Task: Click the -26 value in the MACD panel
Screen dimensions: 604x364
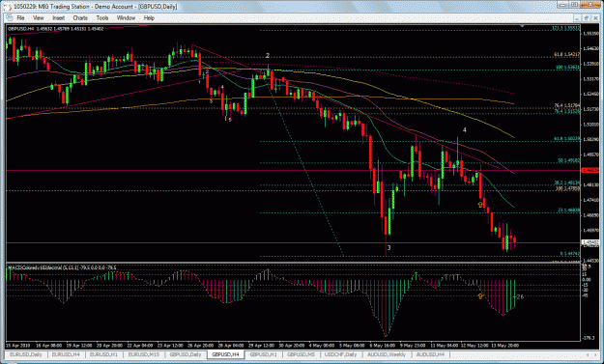Action: 520,296
